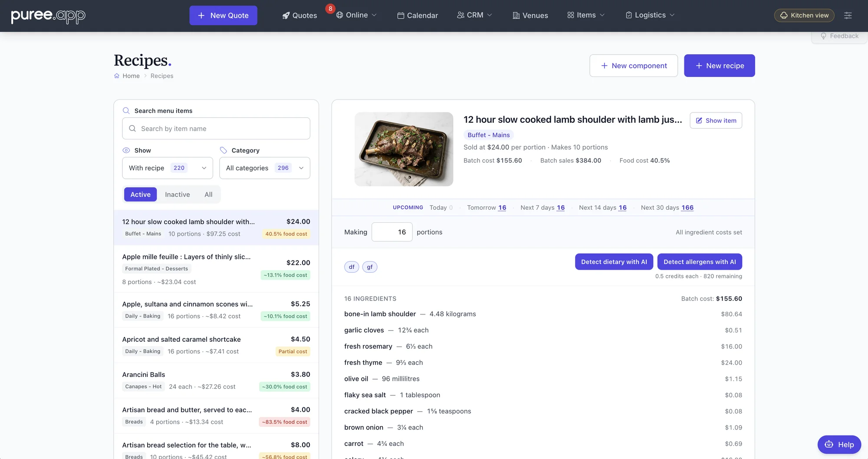Click the rocket icon beside Quotes

point(286,16)
